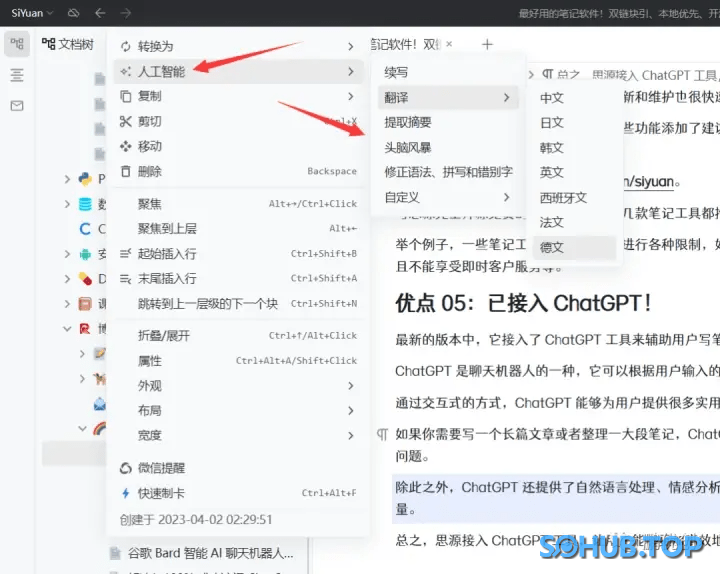Expand the database notebook in tree
Image resolution: width=720 pixels, height=574 pixels.
pyautogui.click(x=67, y=203)
